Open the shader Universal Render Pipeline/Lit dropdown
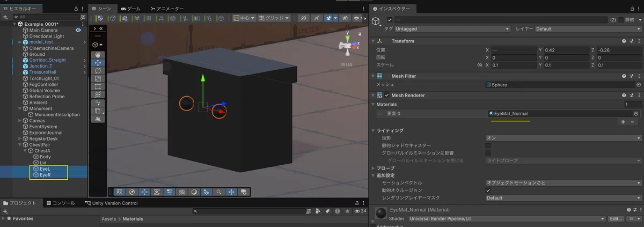The height and width of the screenshot is (227, 644). point(507,219)
